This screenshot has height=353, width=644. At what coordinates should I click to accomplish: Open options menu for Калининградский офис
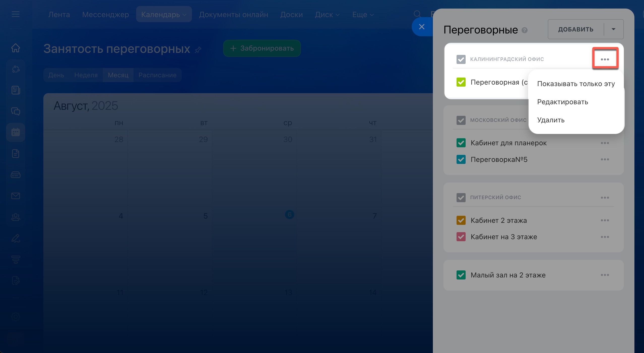click(x=605, y=59)
